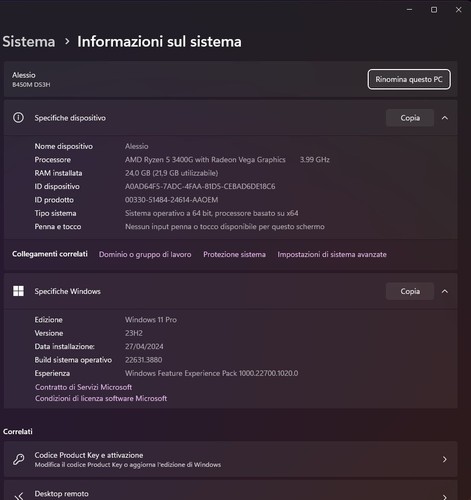The width and height of the screenshot is (471, 500).
Task: Click the Specifiche dispositivo section title
Action: click(x=70, y=118)
